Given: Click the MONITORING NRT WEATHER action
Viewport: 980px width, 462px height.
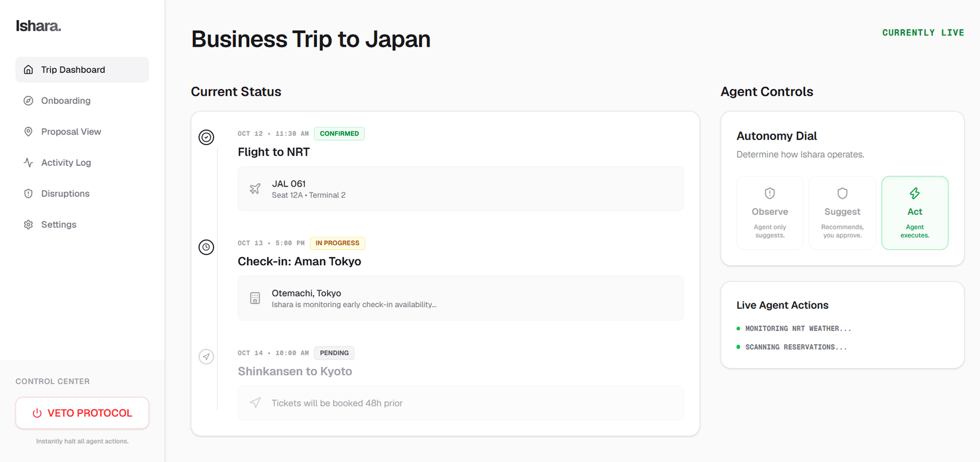Looking at the screenshot, I should 798,329.
